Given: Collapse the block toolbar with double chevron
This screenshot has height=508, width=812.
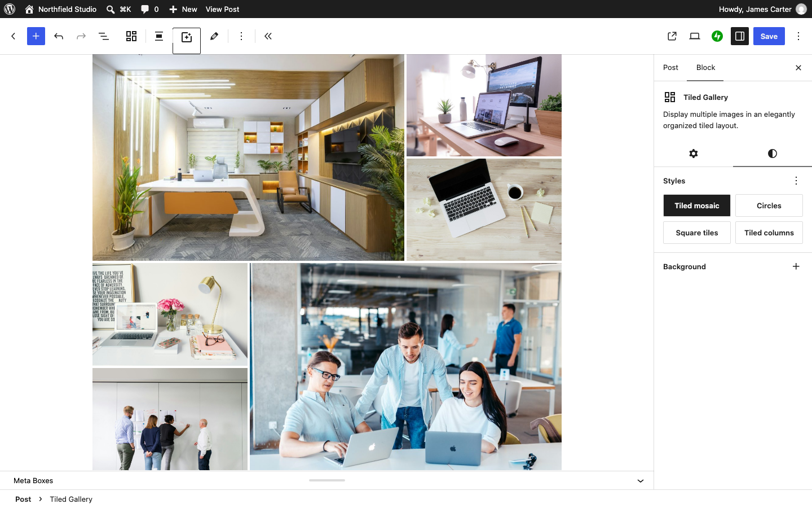Looking at the screenshot, I should [268, 36].
